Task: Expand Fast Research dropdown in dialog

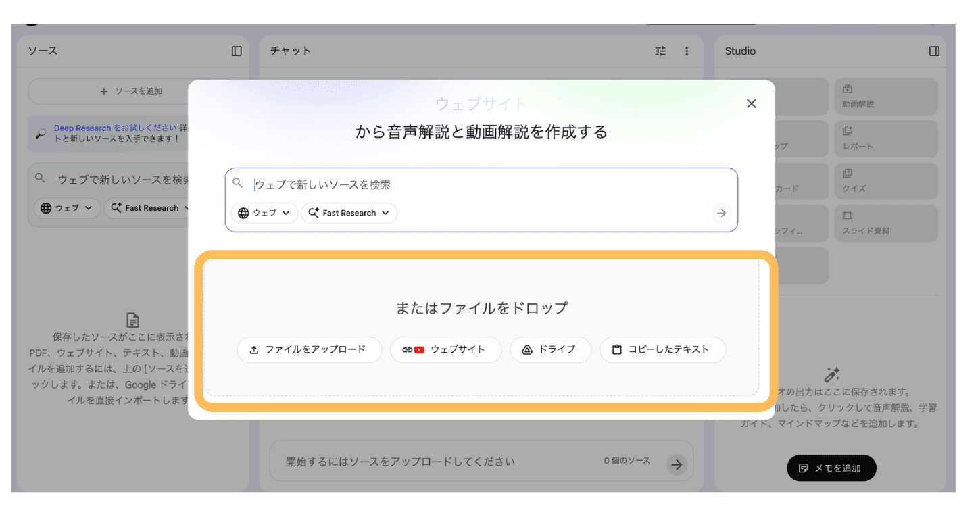Action: (x=349, y=213)
